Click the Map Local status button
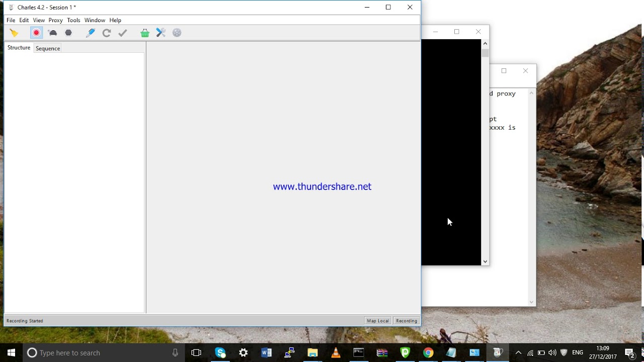This screenshot has width=644, height=362. pyautogui.click(x=378, y=321)
